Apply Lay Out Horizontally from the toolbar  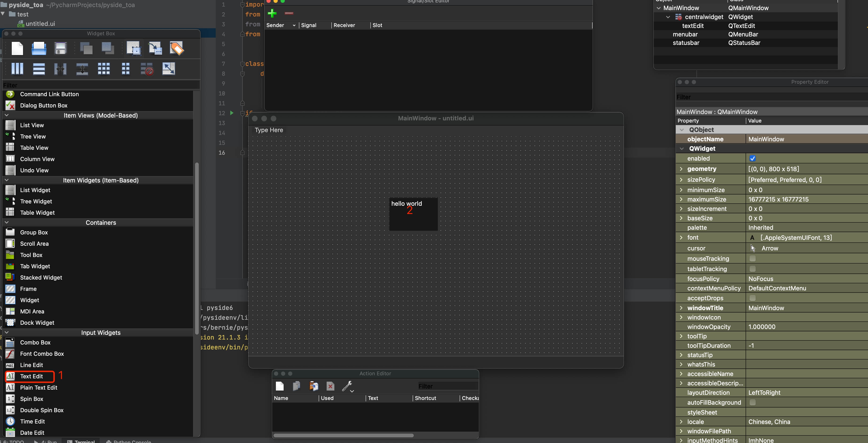[x=17, y=69]
